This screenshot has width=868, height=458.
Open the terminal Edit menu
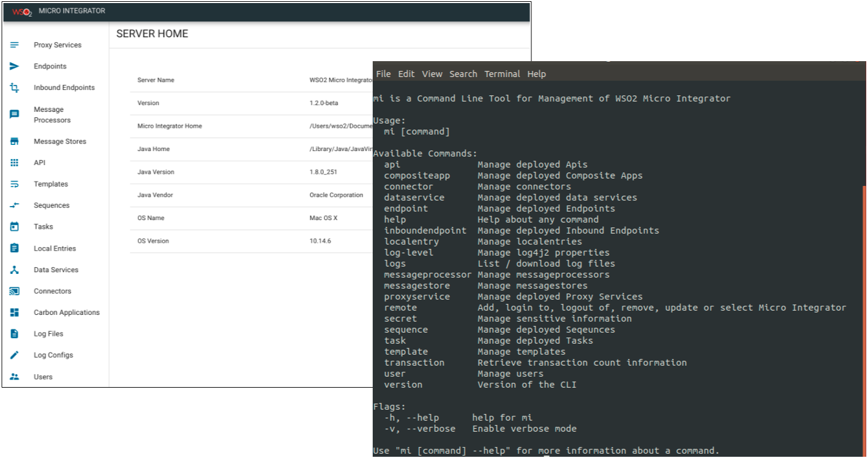point(406,74)
